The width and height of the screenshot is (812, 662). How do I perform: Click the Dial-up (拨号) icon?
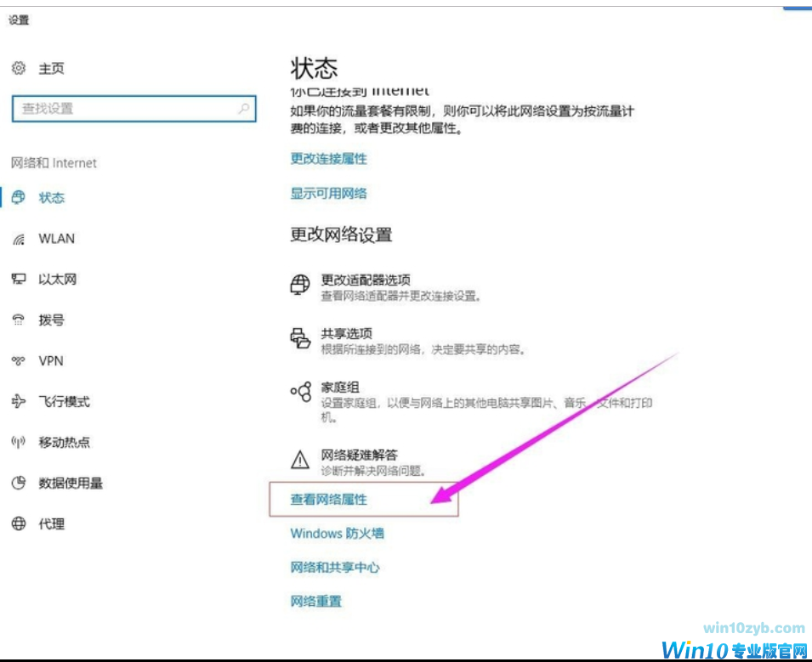19,320
